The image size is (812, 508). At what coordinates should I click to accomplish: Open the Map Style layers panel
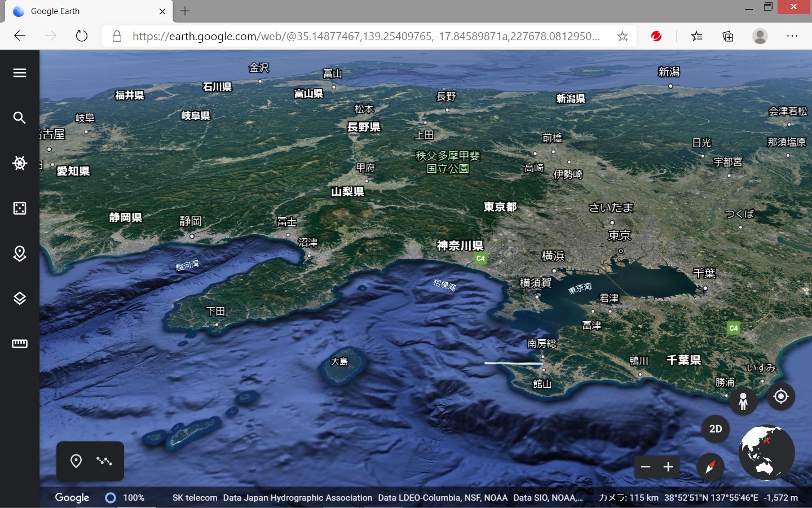click(19, 299)
